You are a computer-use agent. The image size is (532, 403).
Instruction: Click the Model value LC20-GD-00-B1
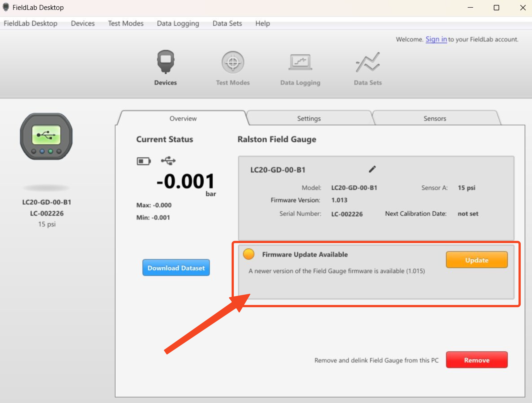pyautogui.click(x=354, y=188)
